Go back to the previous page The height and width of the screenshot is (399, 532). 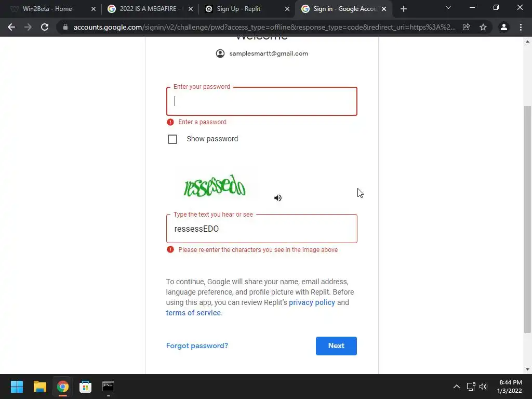point(11,27)
